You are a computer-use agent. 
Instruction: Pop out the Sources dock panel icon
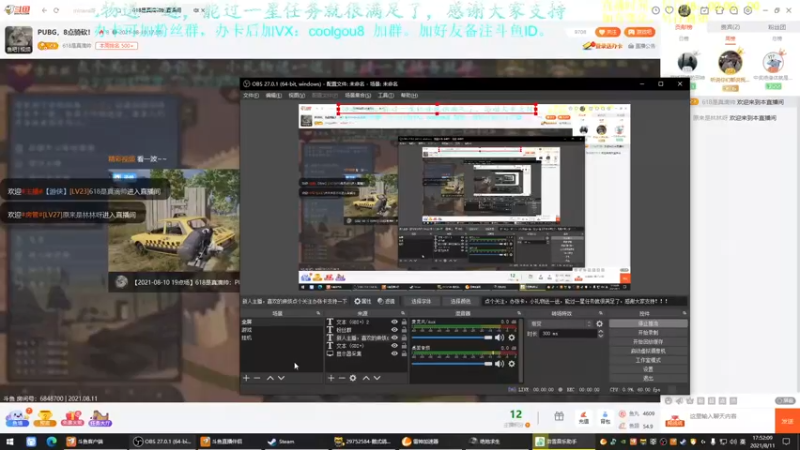click(x=403, y=313)
